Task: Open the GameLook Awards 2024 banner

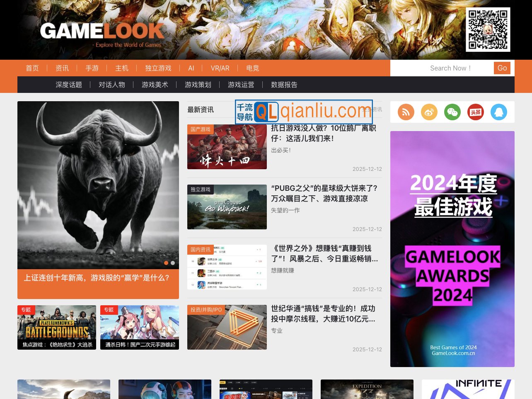Action: (452, 249)
